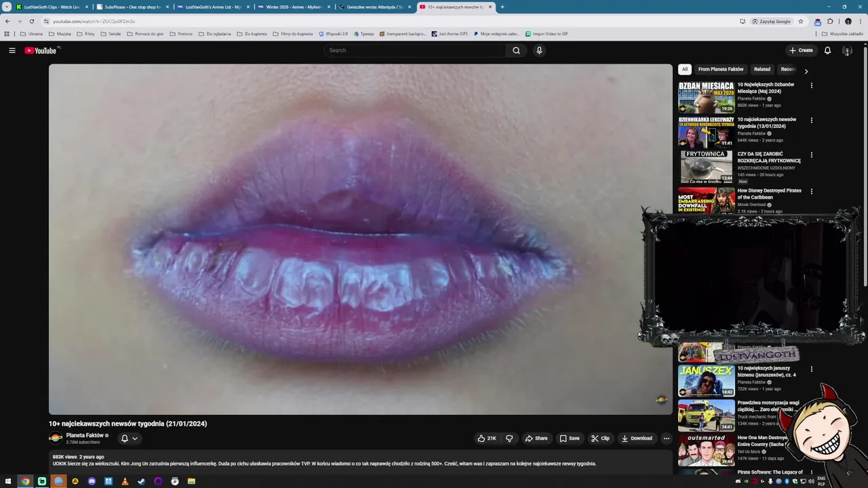
Task: Open Chrome tab search dropdown
Action: pyautogui.click(x=7, y=7)
